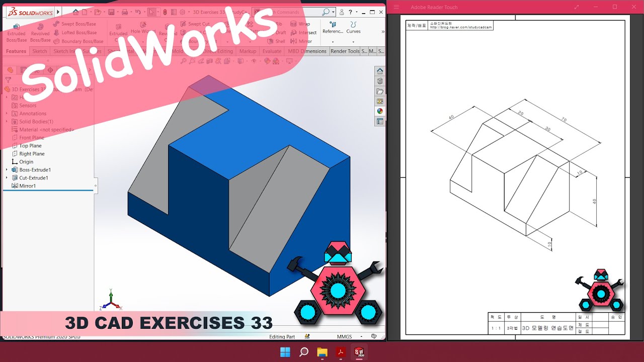Switch to Adobe Reader in taskbar
The height and width of the screenshot is (362, 644).
(x=341, y=352)
